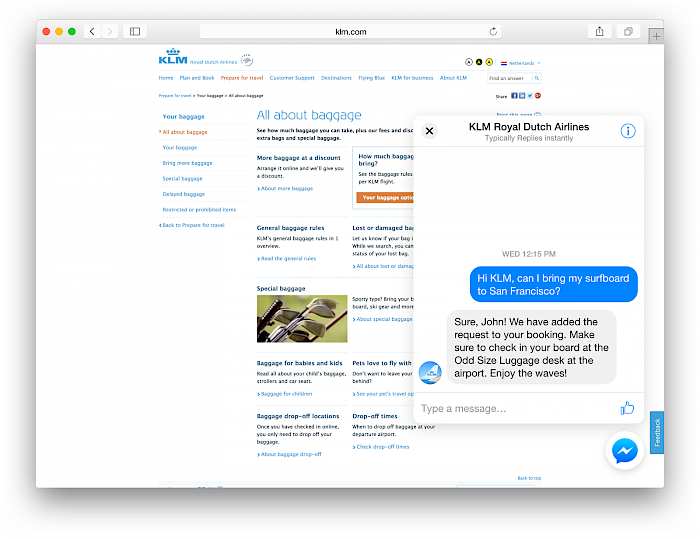Click All about lost or damaged link
The width and height of the screenshot is (700, 539).
point(383,266)
